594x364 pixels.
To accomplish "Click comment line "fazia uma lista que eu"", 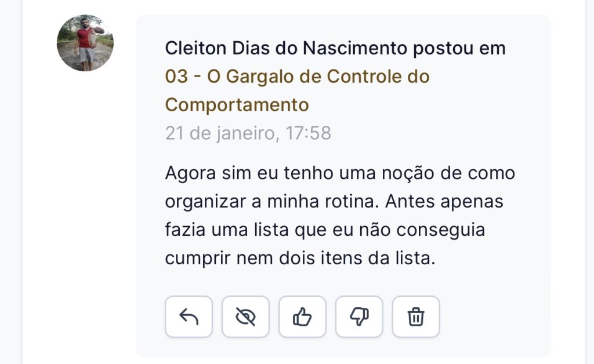I will (325, 230).
